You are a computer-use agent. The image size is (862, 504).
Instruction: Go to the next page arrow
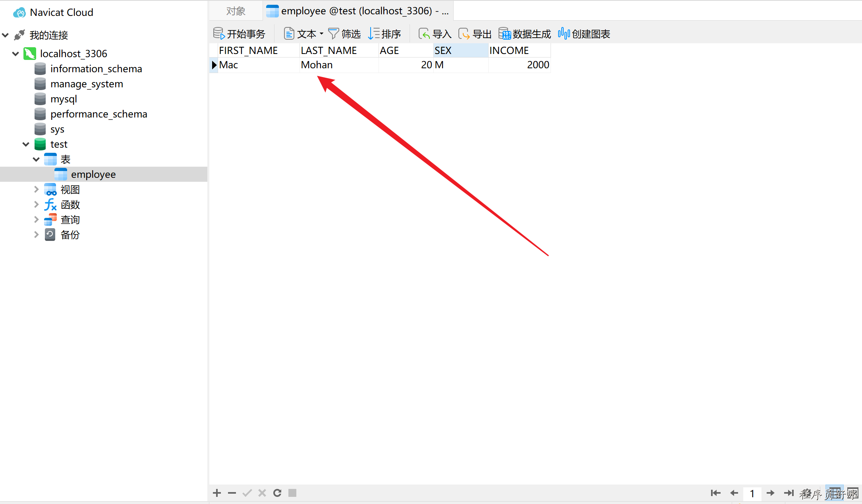pos(770,493)
